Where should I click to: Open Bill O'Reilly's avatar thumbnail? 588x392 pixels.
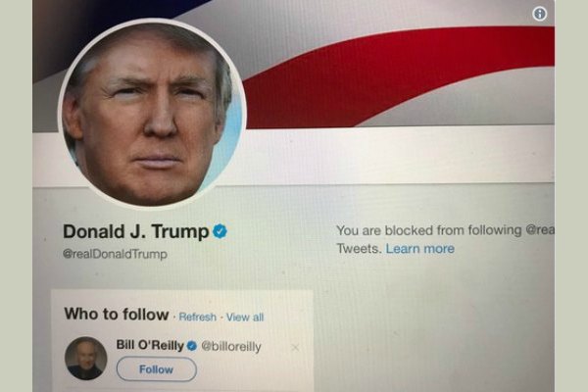pyautogui.click(x=85, y=359)
